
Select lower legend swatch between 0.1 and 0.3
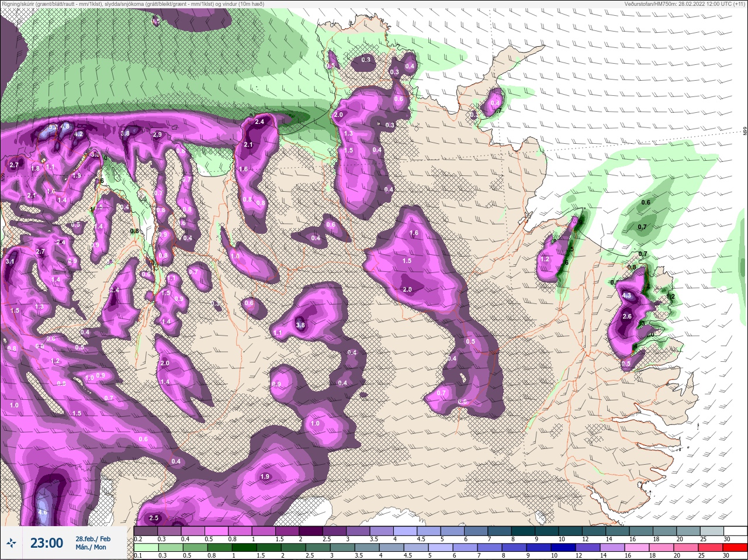point(146,548)
